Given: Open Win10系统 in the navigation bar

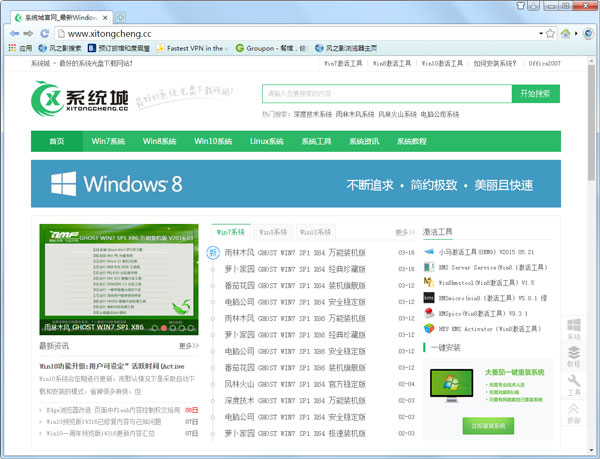Looking at the screenshot, I should [x=213, y=141].
